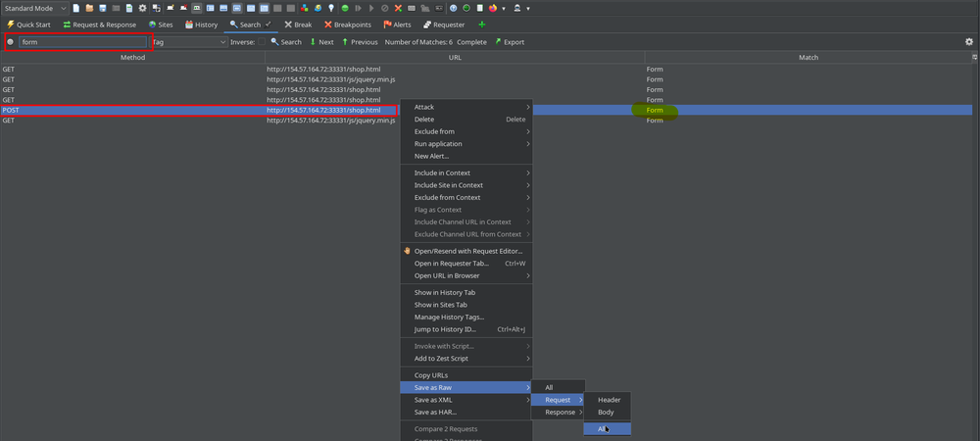Choose Open in Requester Tab...
980x441 pixels.
465,263
